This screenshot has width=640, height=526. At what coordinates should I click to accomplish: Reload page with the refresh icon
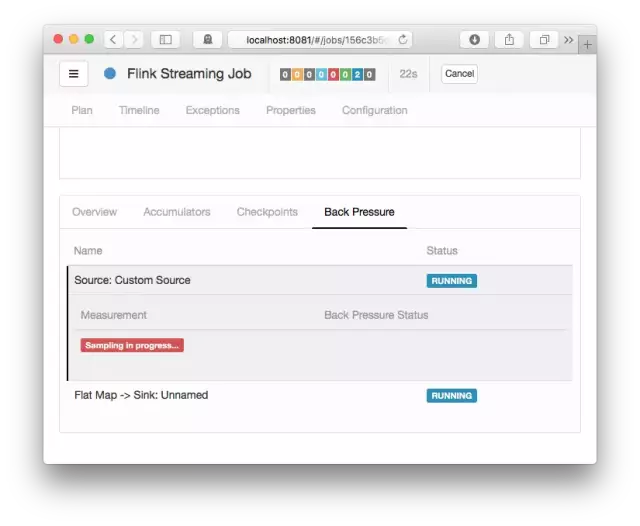tap(402, 40)
